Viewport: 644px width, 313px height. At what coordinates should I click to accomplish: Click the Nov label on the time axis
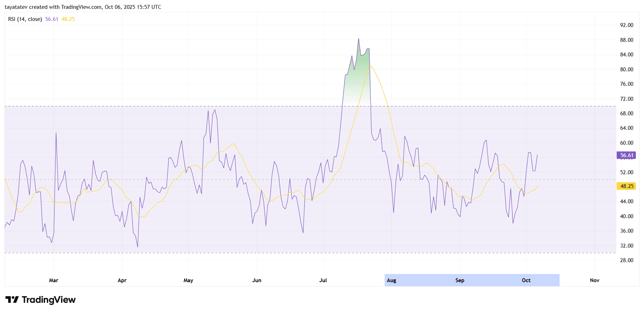pos(594,280)
